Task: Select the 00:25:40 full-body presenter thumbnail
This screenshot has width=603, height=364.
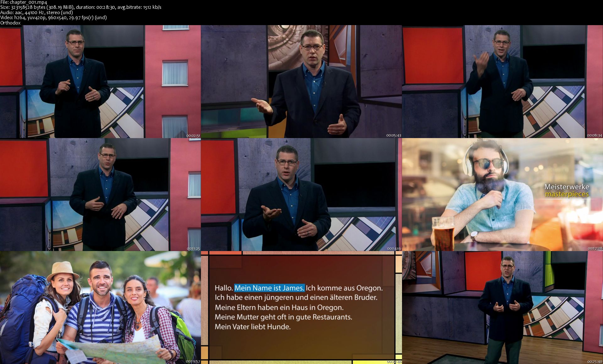Action: tap(502, 308)
